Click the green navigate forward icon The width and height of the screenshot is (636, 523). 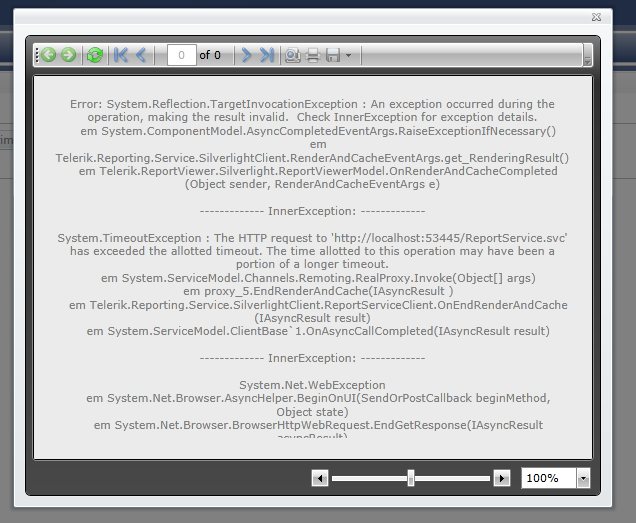coord(69,55)
